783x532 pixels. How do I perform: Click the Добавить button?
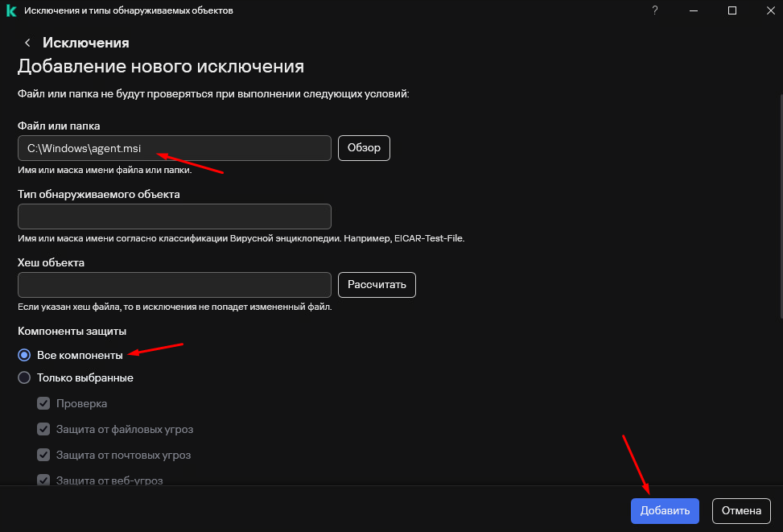pos(665,510)
